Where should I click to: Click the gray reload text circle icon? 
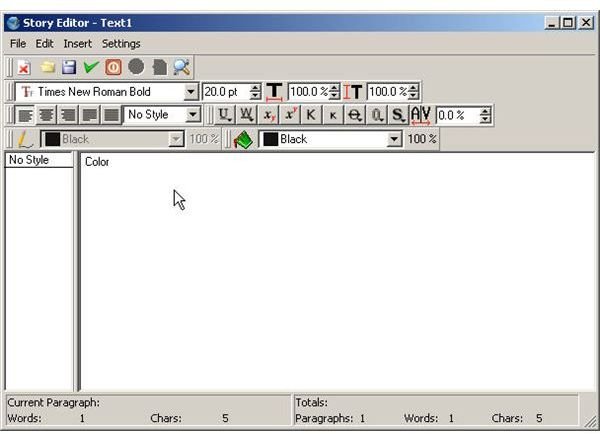[x=136, y=67]
